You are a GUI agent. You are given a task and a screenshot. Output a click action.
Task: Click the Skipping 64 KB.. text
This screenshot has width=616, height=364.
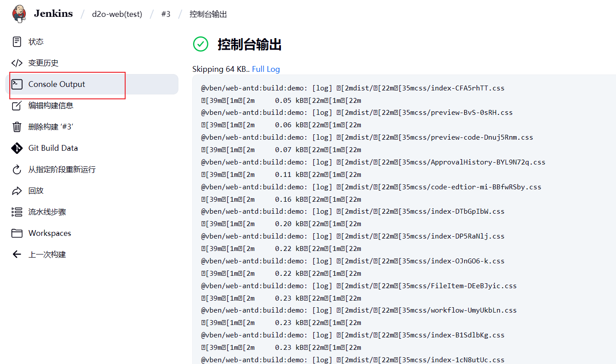click(x=221, y=69)
